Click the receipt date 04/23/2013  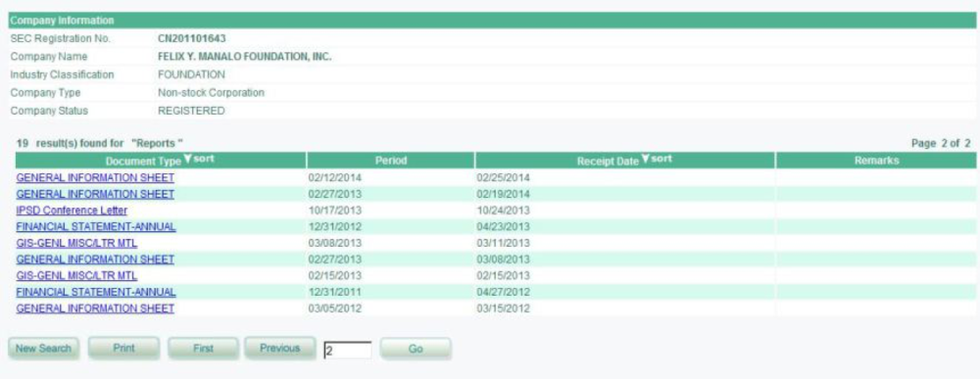pos(503,226)
